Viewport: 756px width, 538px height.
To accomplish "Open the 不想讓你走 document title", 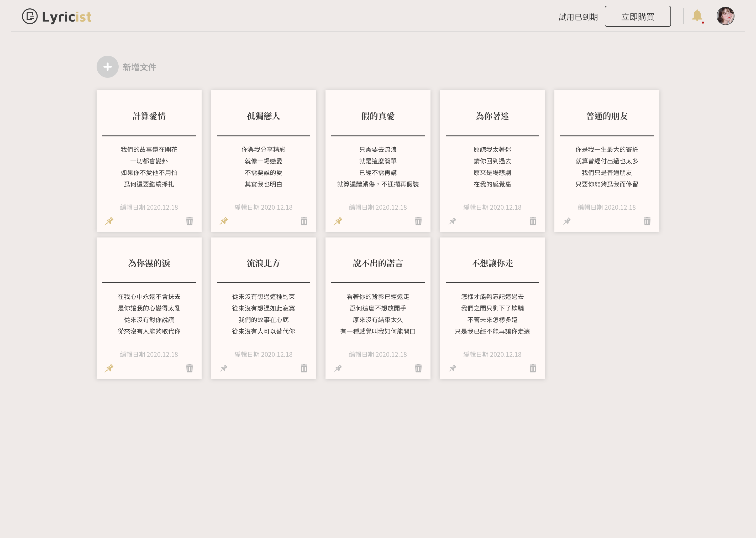I will coord(492,263).
